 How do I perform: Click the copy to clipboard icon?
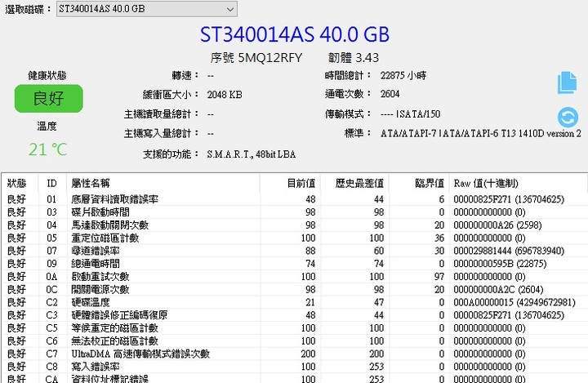click(x=567, y=82)
